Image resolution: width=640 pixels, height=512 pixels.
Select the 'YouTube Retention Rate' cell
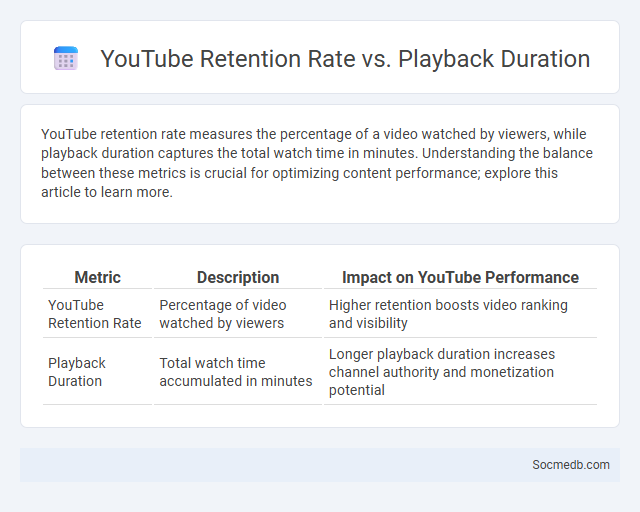coord(98,314)
